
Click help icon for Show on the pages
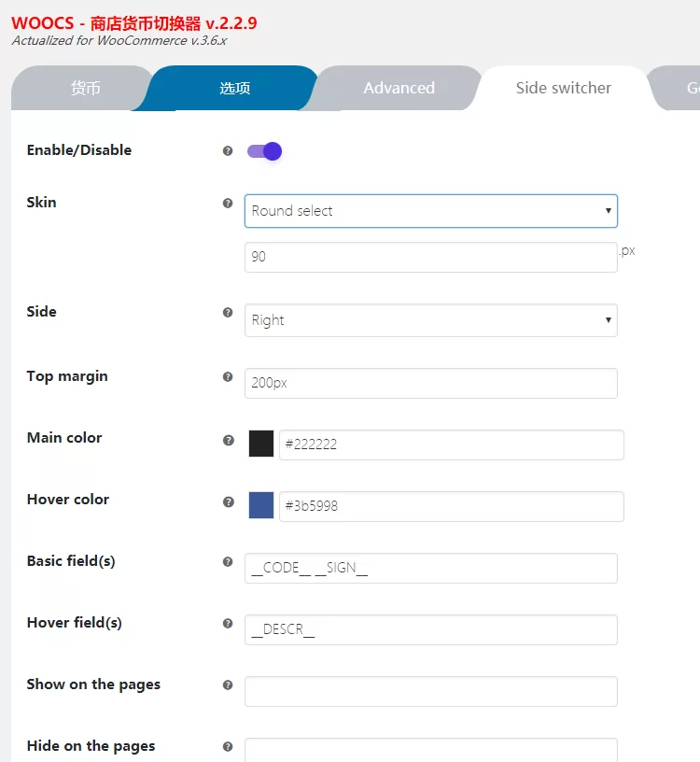pos(228,685)
